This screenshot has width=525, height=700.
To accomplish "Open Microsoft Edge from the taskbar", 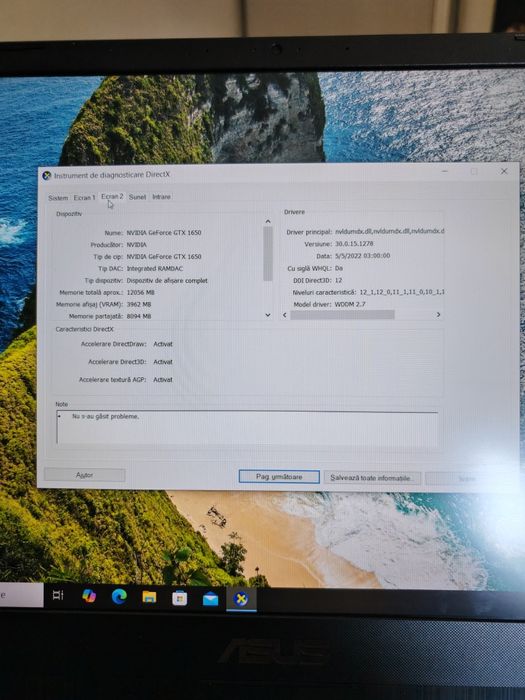I will [x=119, y=596].
